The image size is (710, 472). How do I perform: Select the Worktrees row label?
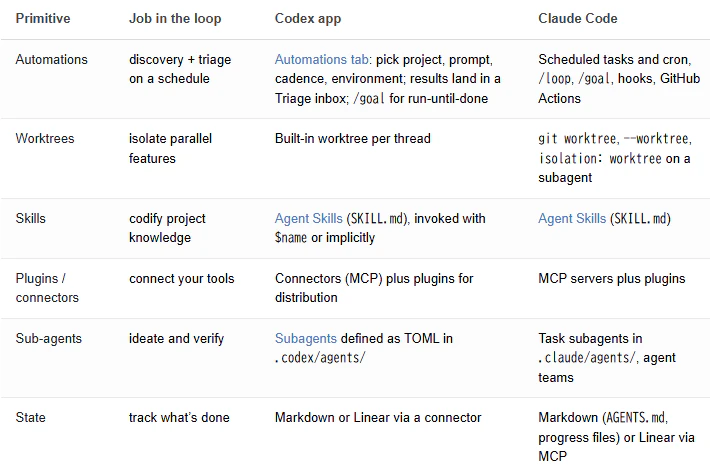click(x=45, y=138)
